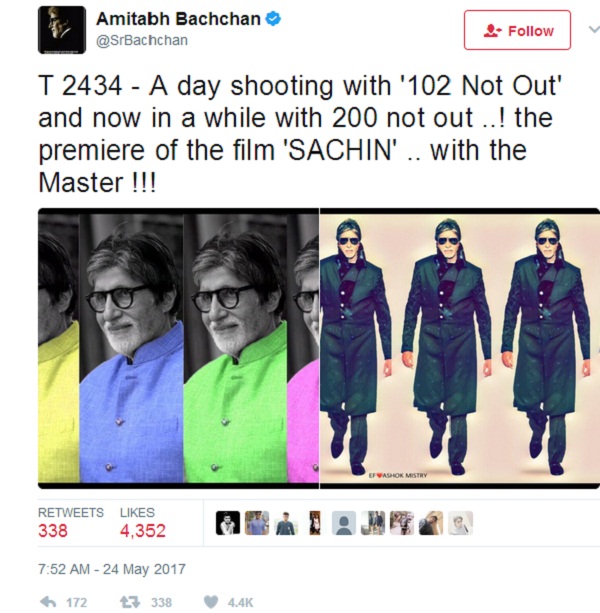Expand the tweet options chevron
The width and height of the screenshot is (600, 613).
(594, 29)
